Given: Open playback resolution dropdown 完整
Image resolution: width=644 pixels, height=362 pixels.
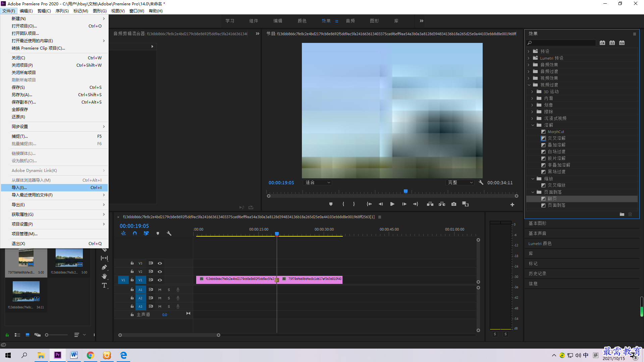Looking at the screenshot, I should click(x=460, y=183).
